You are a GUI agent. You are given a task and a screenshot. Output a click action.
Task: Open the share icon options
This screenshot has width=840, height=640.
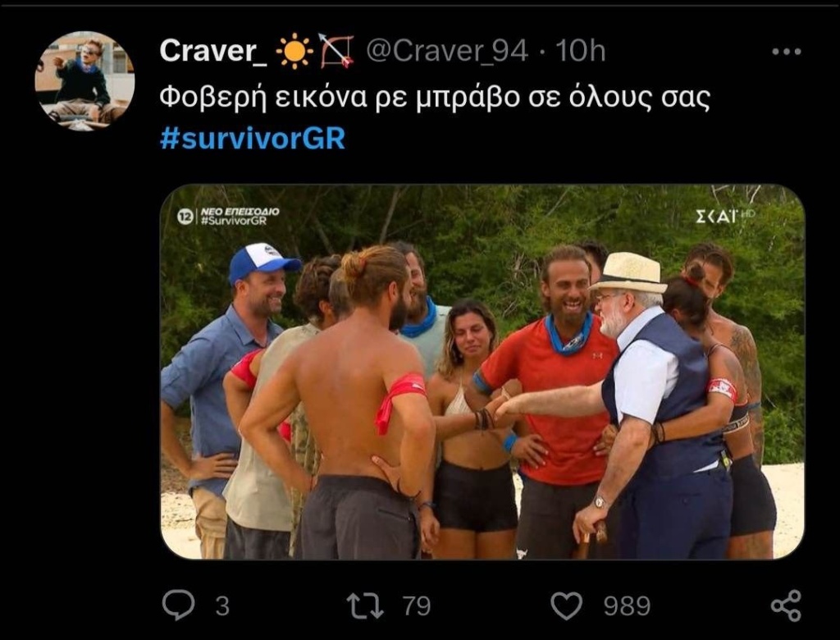pos(786,606)
